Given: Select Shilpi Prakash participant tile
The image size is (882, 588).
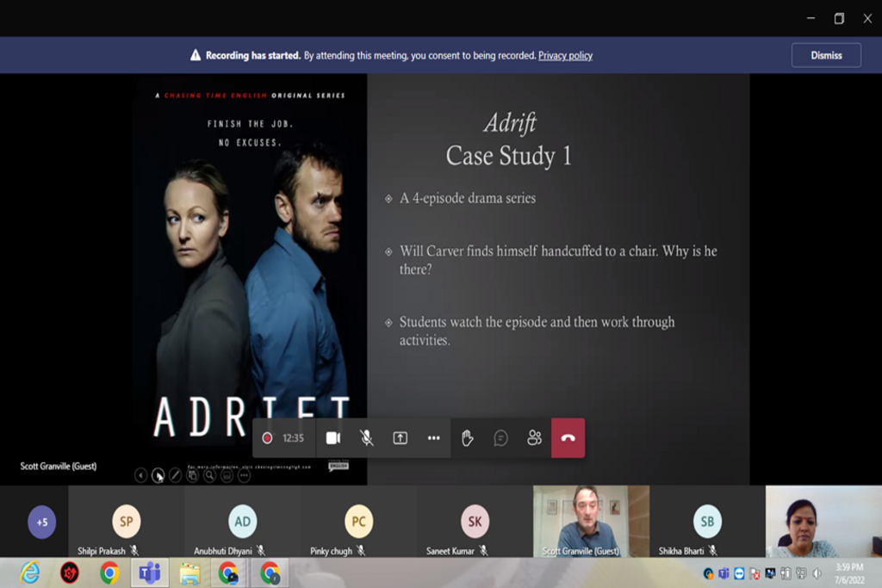Looking at the screenshot, I should (127, 522).
